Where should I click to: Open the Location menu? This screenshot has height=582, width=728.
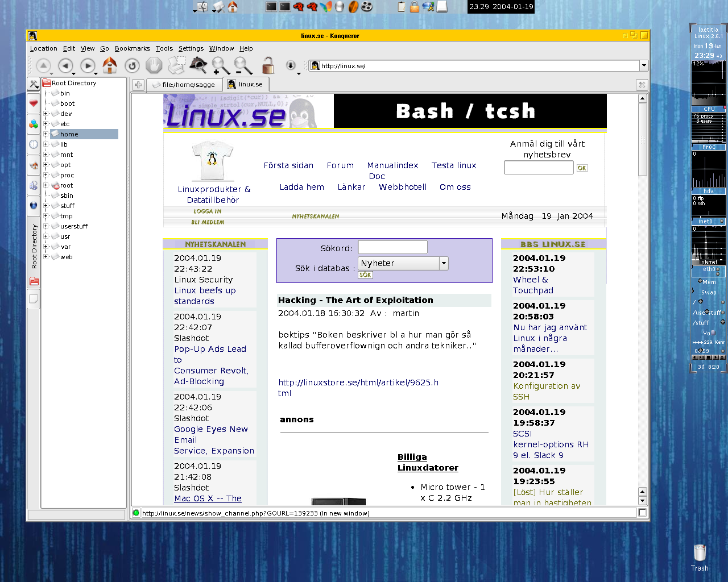pyautogui.click(x=43, y=48)
